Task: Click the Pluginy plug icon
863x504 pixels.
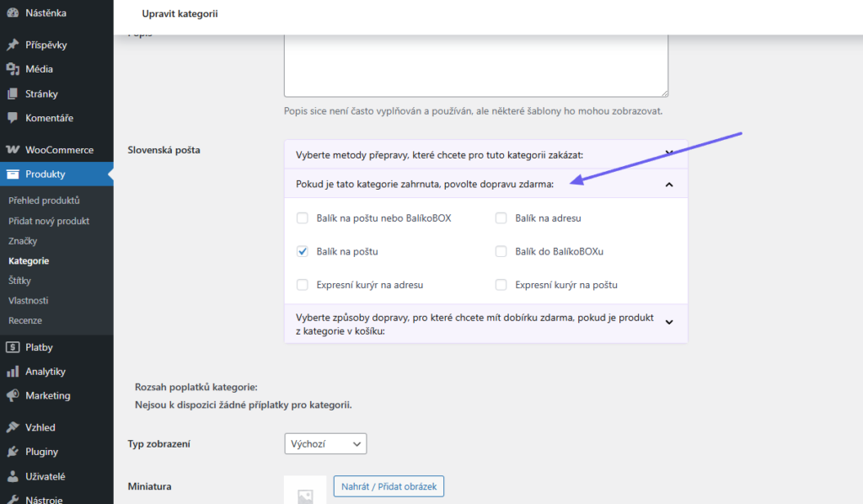Action: point(13,452)
